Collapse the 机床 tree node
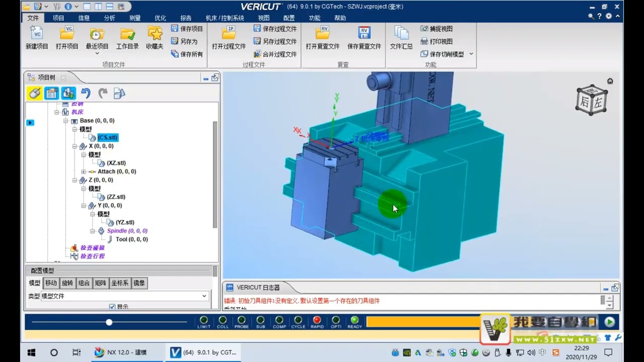Viewport: 644px width, 362px height. (57, 112)
